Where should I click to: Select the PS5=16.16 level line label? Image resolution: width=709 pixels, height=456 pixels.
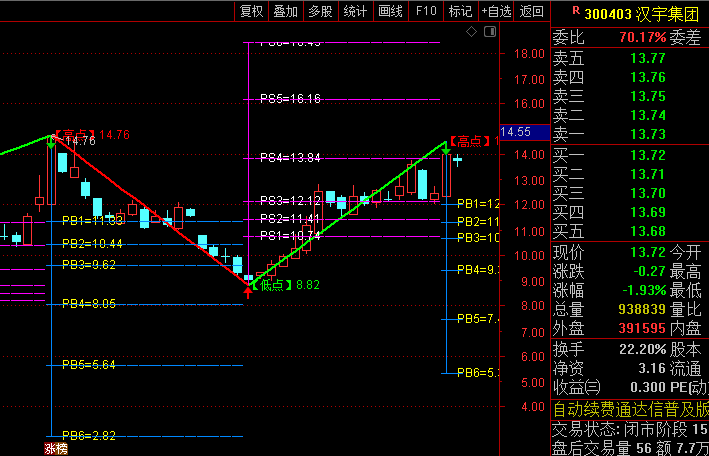(x=290, y=99)
